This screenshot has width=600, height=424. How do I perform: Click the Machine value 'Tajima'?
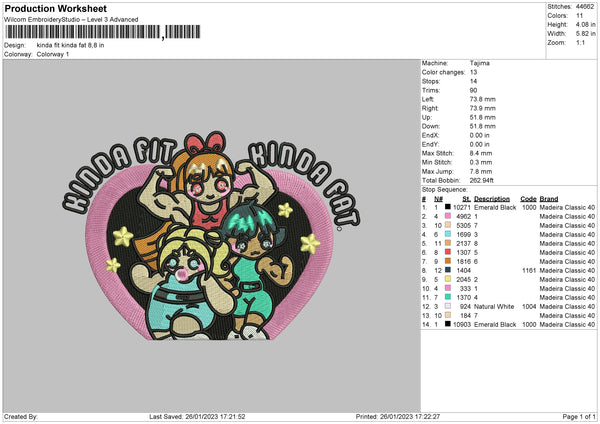pos(479,63)
